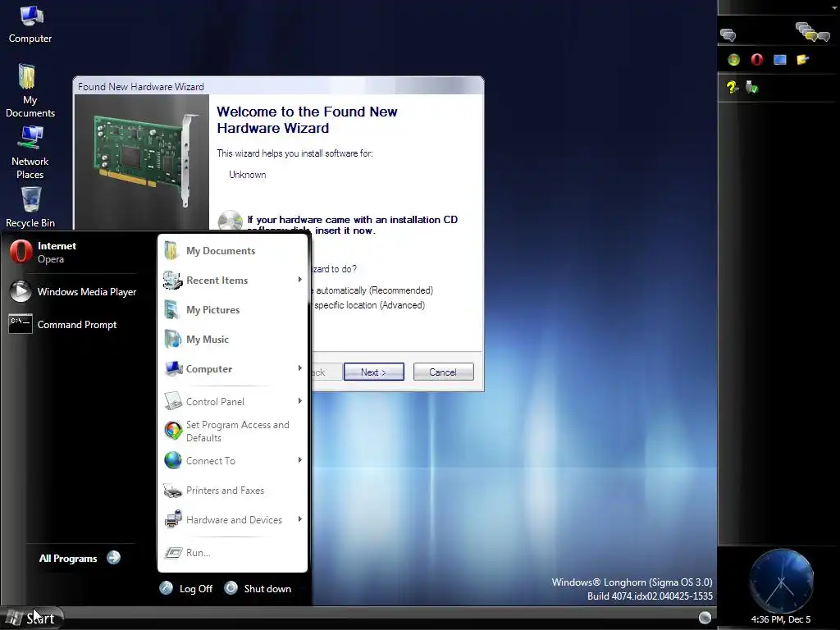Open Set Program Access and Defaults
This screenshot has height=630, width=840.
(x=232, y=431)
